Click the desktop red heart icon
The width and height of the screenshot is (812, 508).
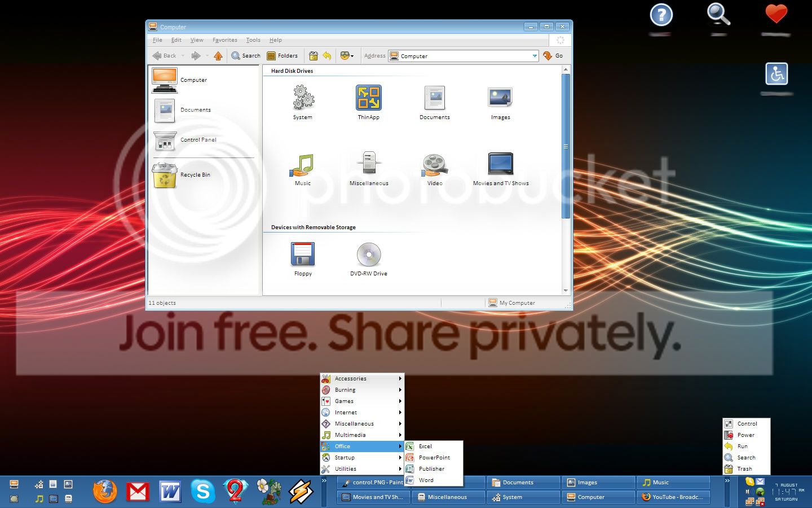pyautogui.click(x=776, y=14)
